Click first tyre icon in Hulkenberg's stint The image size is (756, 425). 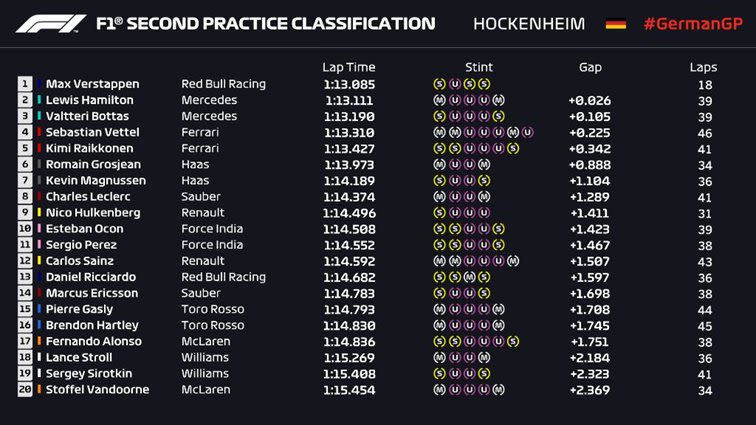(439, 213)
